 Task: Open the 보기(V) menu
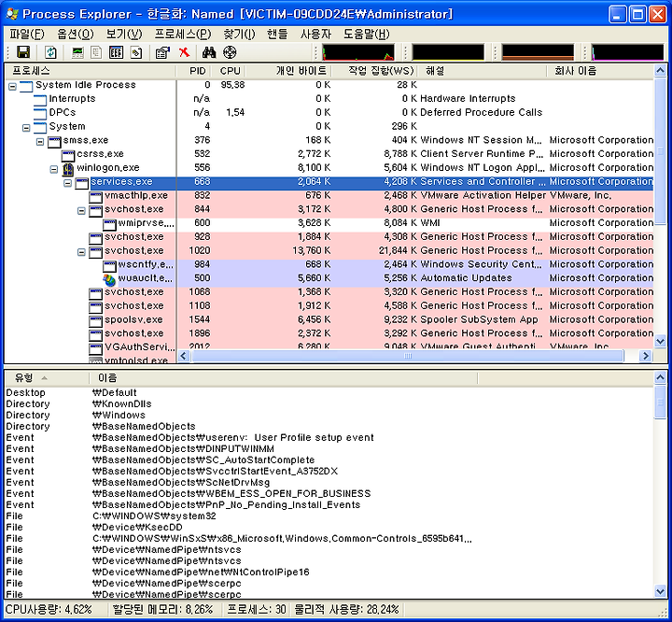(x=124, y=34)
